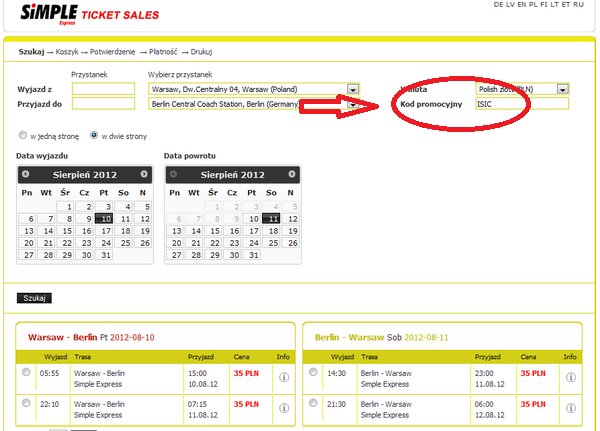Select day 12 in return calendar
This screenshot has height=431, width=600.
pyautogui.click(x=290, y=219)
